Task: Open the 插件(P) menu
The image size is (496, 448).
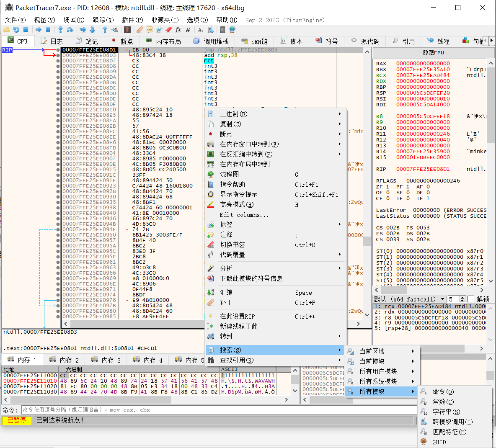Action: coord(132,20)
